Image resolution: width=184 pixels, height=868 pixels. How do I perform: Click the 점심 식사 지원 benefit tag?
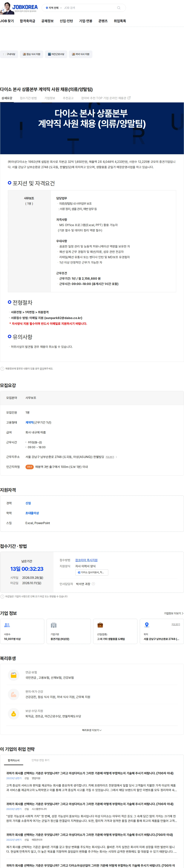(31, 54)
